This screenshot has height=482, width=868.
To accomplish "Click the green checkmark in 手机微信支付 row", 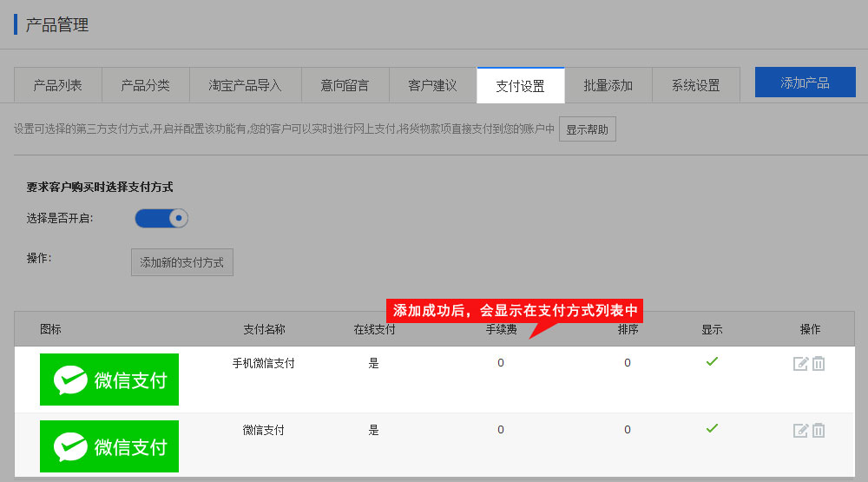I will pyautogui.click(x=712, y=361).
